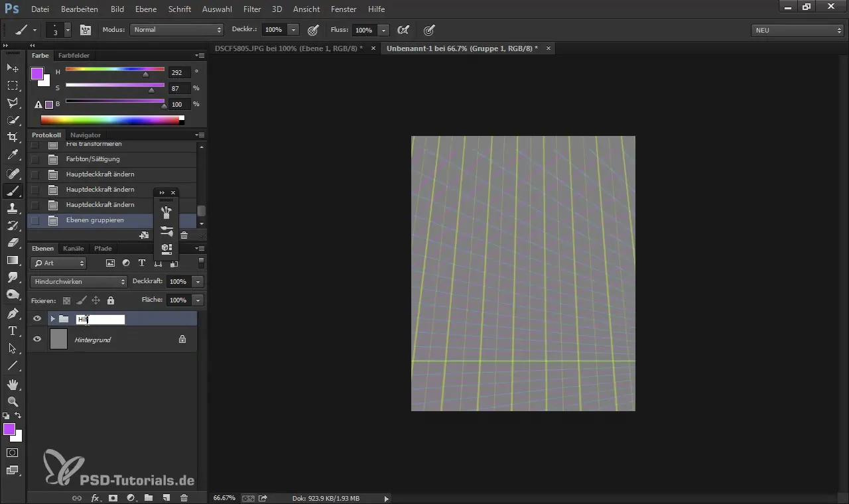The image size is (849, 504).
Task: Select the Gradient tool
Action: pyautogui.click(x=13, y=260)
